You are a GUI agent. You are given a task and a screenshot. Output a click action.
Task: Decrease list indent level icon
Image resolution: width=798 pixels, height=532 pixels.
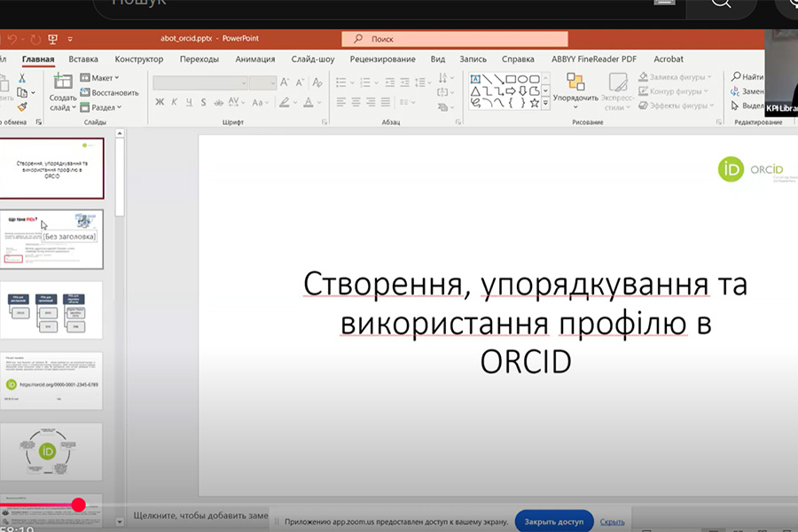tap(390, 82)
